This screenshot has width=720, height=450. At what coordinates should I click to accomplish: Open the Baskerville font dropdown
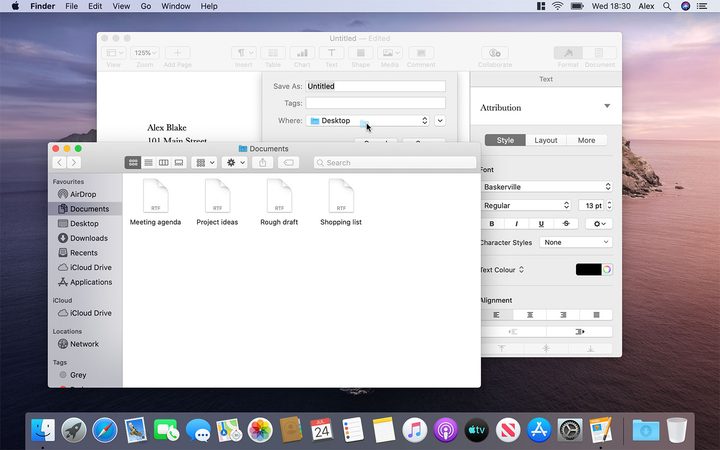(x=546, y=187)
